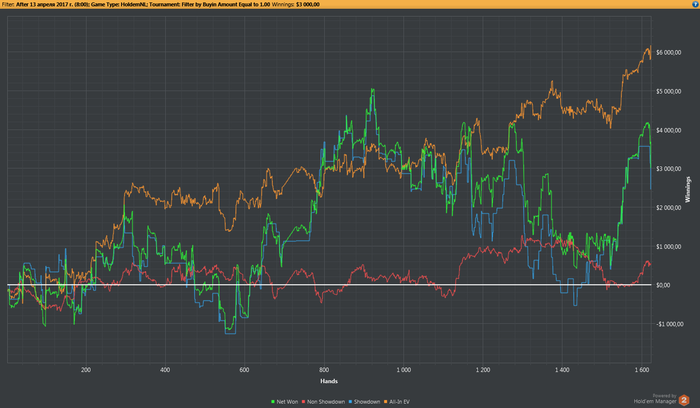
Task: Click the orange All-In EV color square
Action: [x=385, y=402]
